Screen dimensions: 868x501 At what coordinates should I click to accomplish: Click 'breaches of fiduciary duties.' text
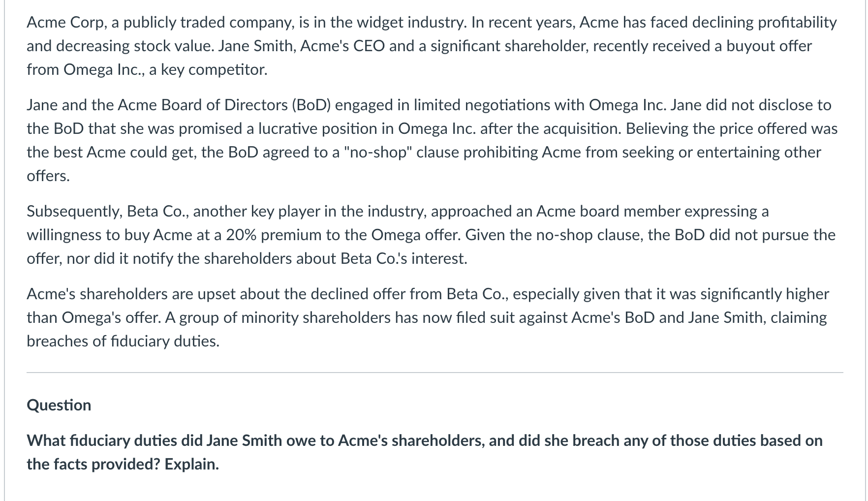point(123,341)
